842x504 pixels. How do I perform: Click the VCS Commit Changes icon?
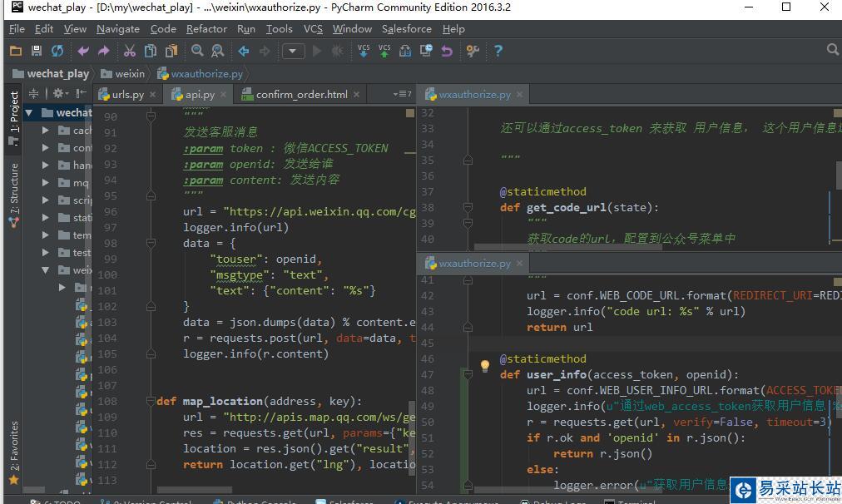[384, 51]
